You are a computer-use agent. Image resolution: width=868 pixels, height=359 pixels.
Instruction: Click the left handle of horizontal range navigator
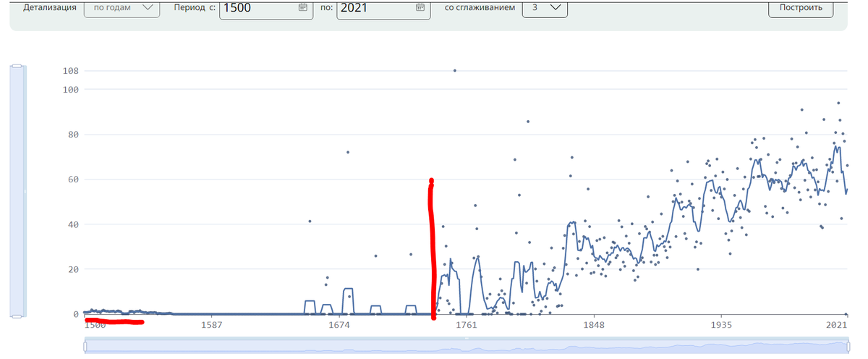click(85, 347)
